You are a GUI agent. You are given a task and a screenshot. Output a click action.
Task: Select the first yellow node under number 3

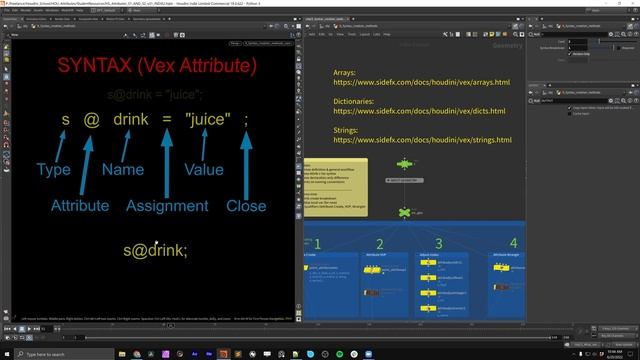(428, 262)
